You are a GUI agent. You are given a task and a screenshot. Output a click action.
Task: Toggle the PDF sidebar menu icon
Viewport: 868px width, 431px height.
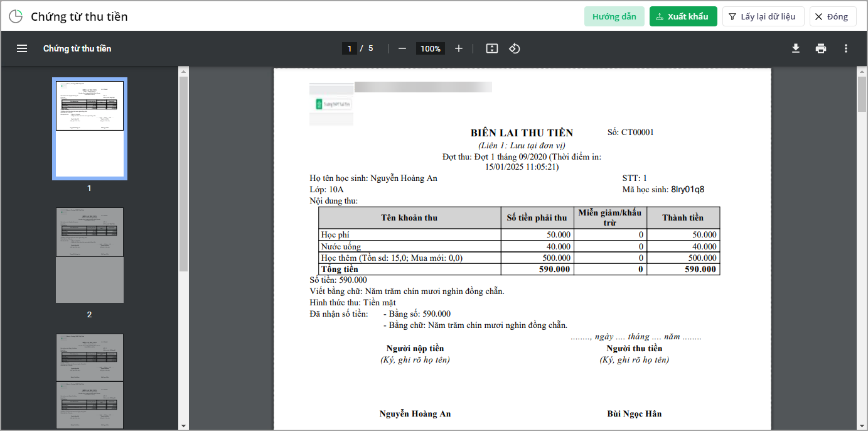pyautogui.click(x=22, y=48)
